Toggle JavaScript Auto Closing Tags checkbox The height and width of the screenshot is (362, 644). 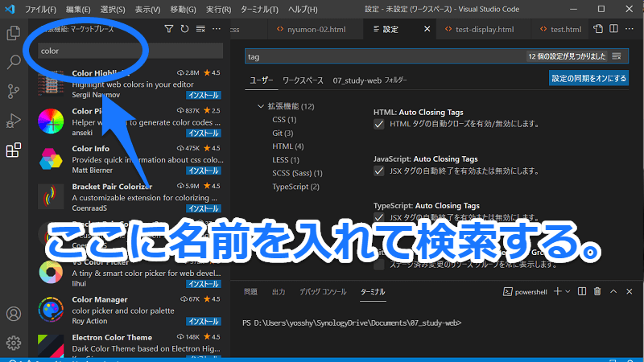[x=379, y=171]
